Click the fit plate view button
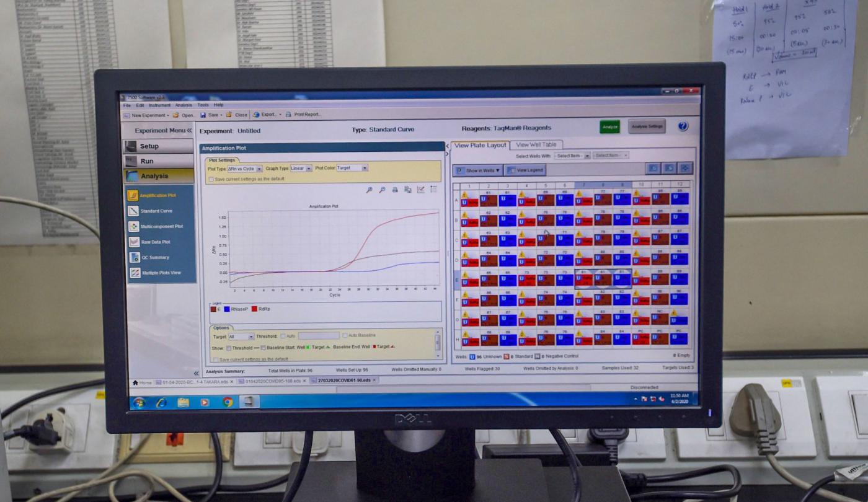Image resolution: width=868 pixels, height=502 pixels. 684,168
